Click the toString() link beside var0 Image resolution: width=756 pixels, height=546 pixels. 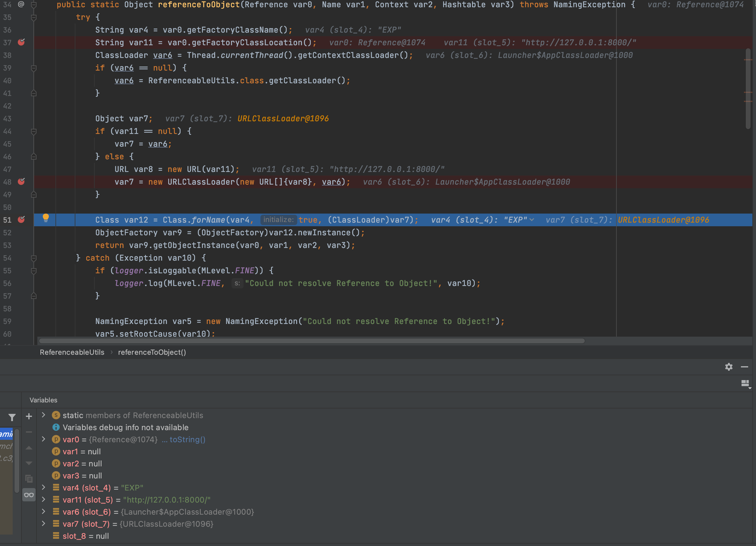click(x=187, y=440)
